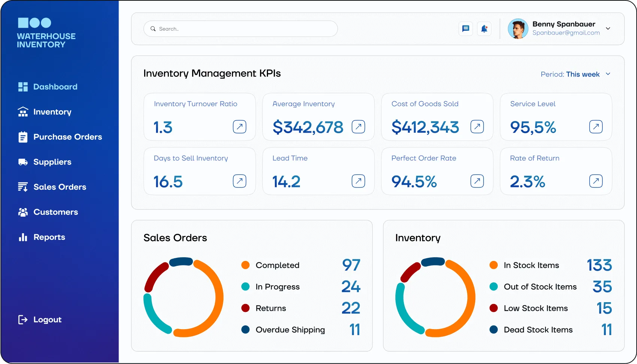
Task: Collapse the period selector chevron
Action: point(608,74)
